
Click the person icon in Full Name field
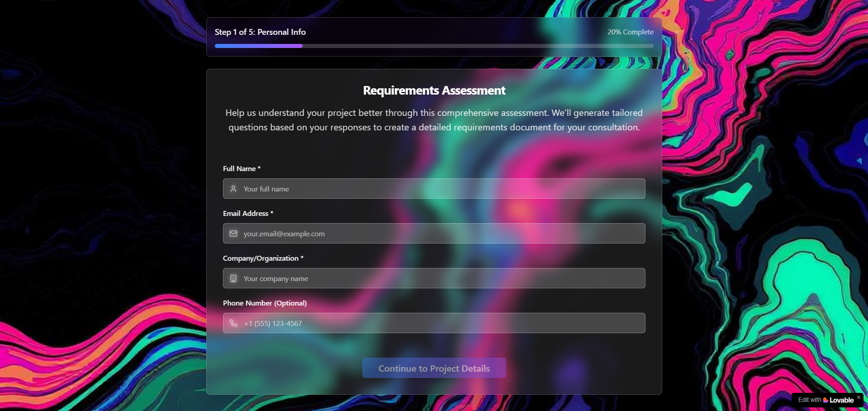coord(233,189)
